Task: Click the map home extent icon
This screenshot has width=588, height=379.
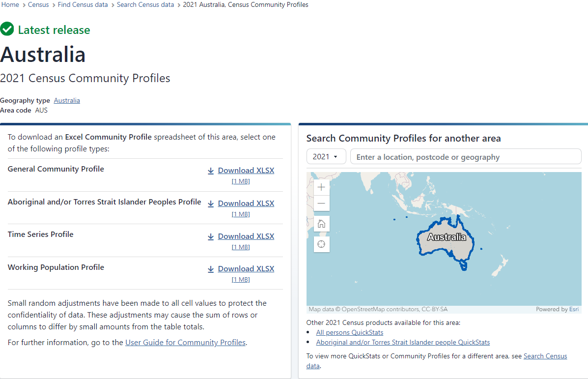Action: 321,224
